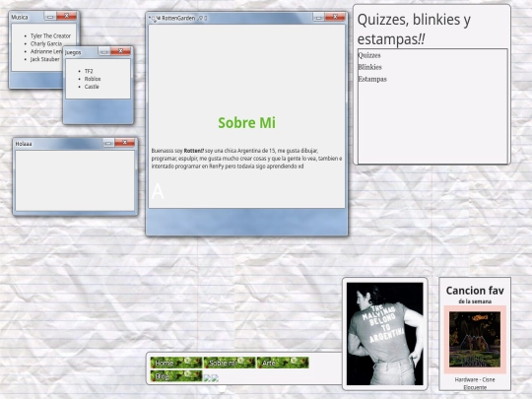Select 'Roblox' in Juegos list
The image size is (532, 399).
[x=93, y=79]
